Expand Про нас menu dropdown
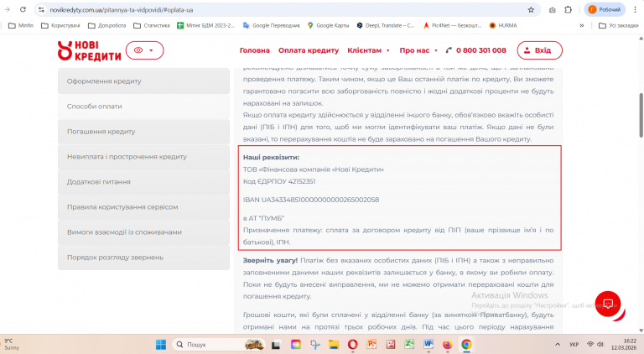The height and width of the screenshot is (354, 644). [x=418, y=50]
